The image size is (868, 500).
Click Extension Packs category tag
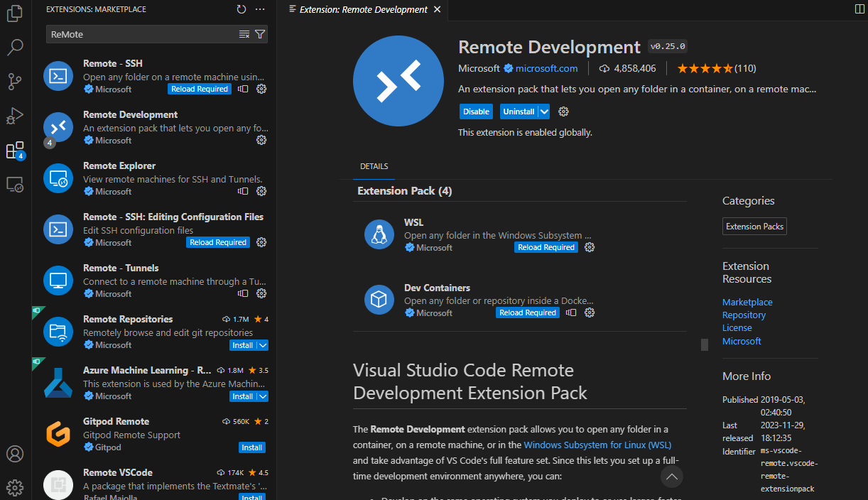tap(754, 227)
